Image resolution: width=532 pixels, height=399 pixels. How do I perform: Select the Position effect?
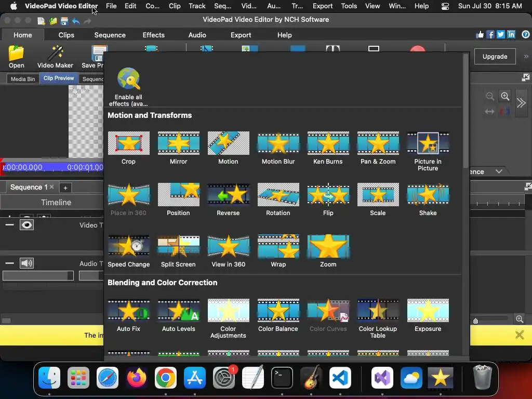tap(179, 199)
